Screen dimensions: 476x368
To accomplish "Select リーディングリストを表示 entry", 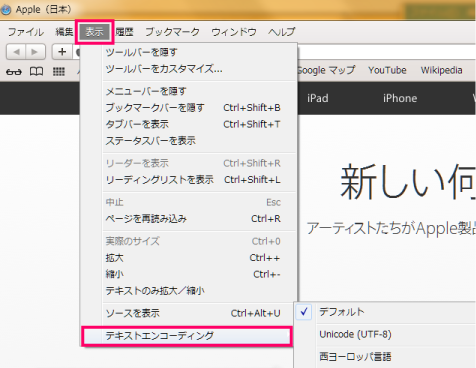I will pyautogui.click(x=199, y=180).
